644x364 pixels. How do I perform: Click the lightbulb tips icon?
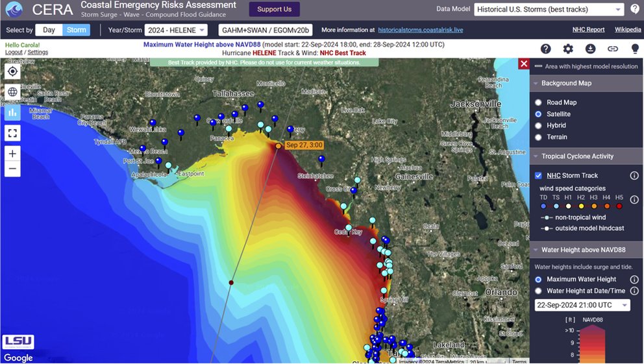pos(635,49)
